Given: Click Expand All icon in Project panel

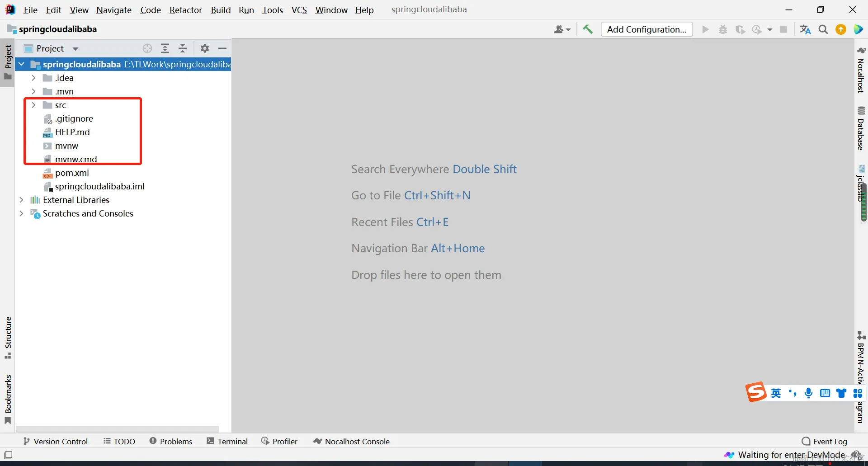Looking at the screenshot, I should (x=165, y=48).
